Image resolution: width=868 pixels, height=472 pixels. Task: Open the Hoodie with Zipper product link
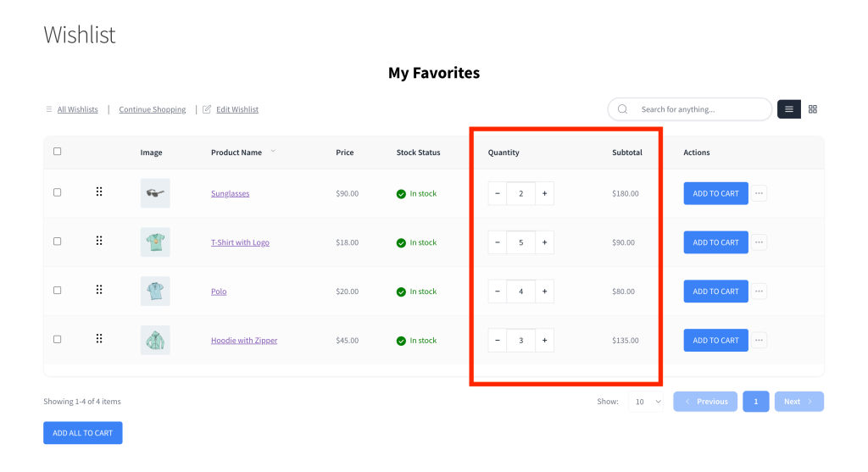pos(244,341)
